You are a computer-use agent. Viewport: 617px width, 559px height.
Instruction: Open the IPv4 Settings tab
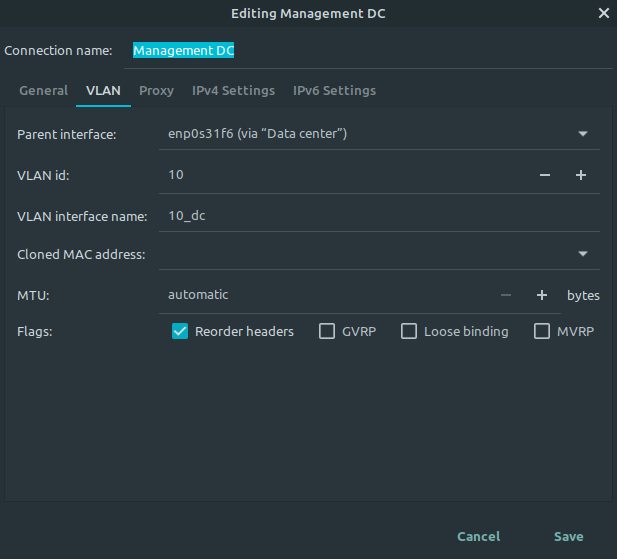[x=233, y=91]
